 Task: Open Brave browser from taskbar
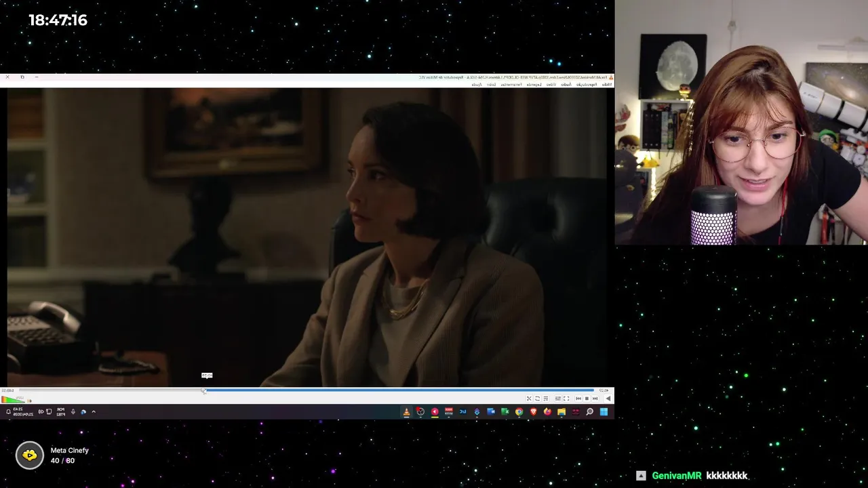[x=534, y=411]
